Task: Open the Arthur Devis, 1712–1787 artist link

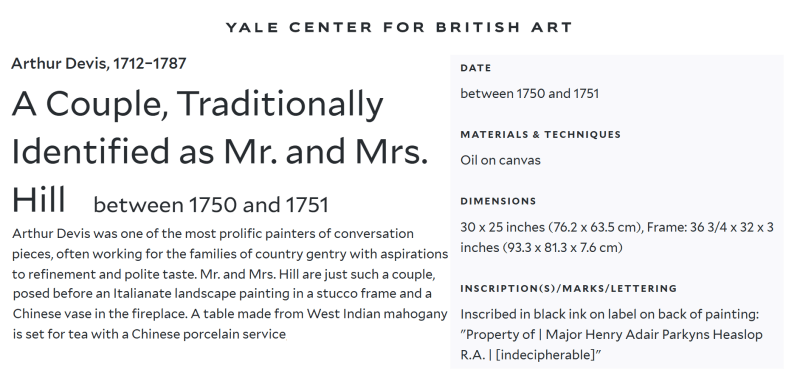Action: point(99,64)
